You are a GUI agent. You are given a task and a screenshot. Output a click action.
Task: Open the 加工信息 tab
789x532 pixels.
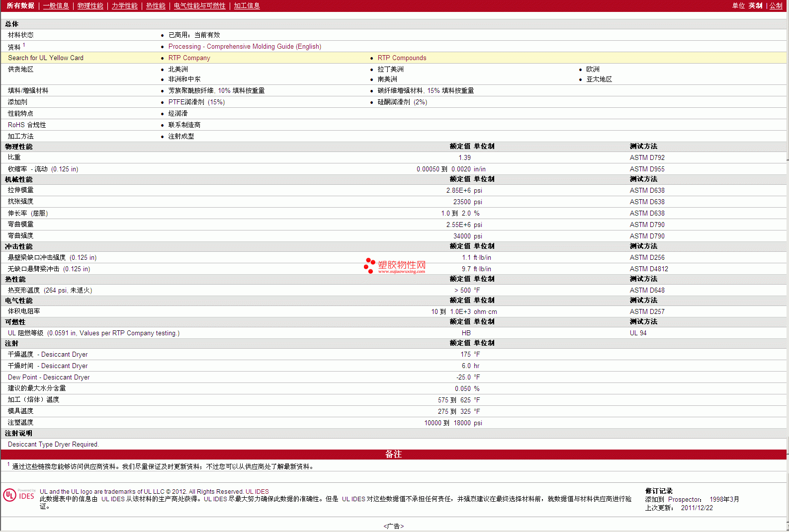pyautogui.click(x=247, y=6)
